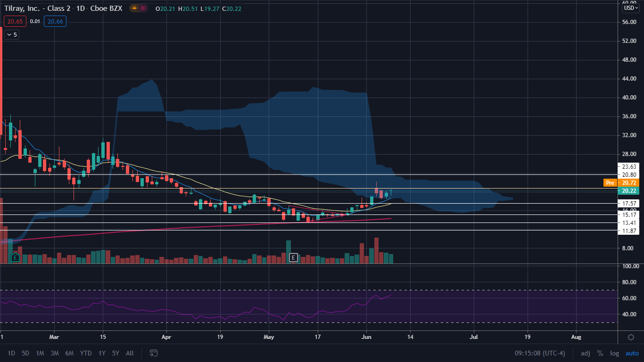Click the 0.01 spread value
This screenshot has width=644, height=362.
coord(35,21)
